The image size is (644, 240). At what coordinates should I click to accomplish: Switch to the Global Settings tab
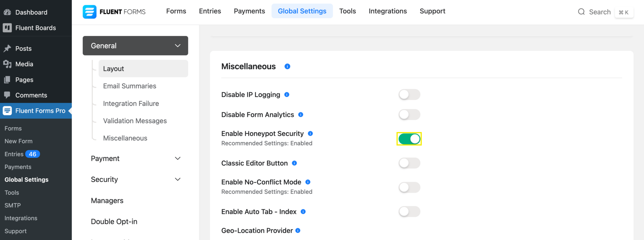302,11
